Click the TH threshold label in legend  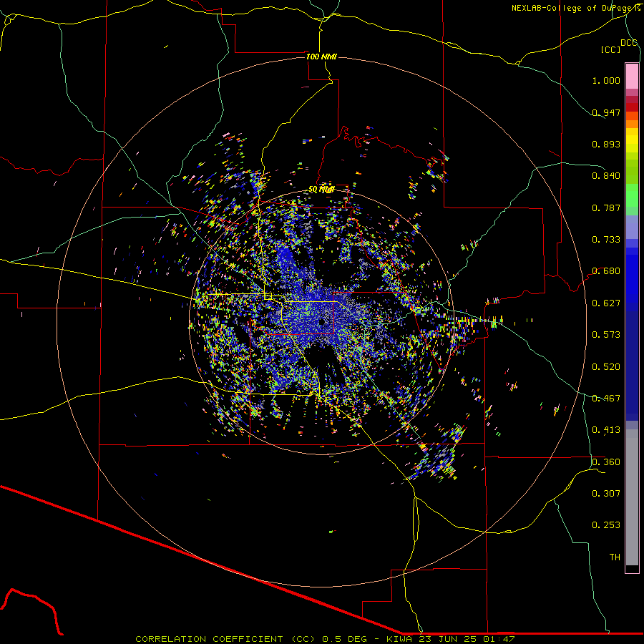[x=615, y=557]
